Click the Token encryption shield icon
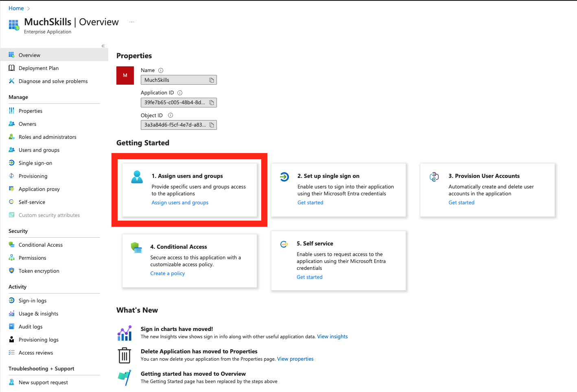The image size is (577, 392). [11, 271]
